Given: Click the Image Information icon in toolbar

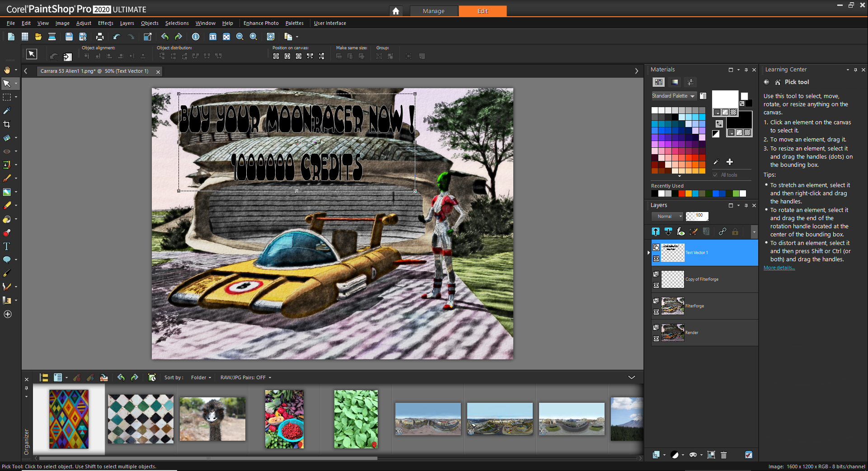Looking at the screenshot, I should [x=196, y=37].
